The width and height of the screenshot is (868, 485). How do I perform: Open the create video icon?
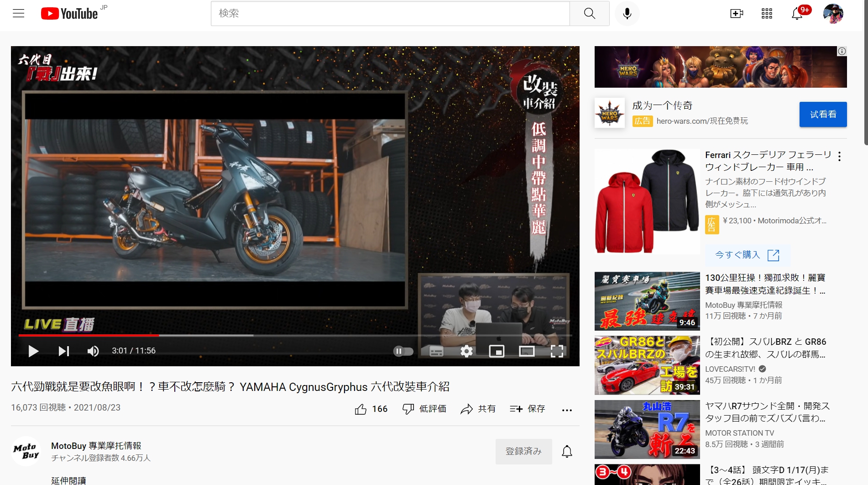tap(737, 14)
